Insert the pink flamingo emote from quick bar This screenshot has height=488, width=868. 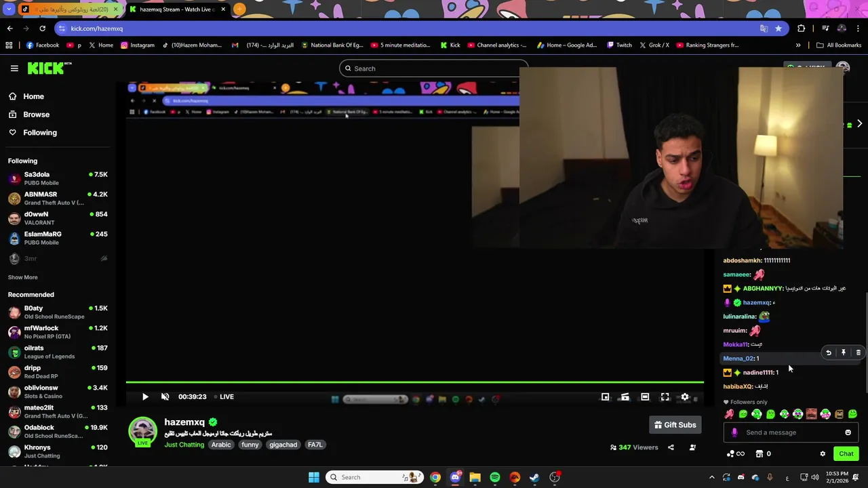point(729,414)
